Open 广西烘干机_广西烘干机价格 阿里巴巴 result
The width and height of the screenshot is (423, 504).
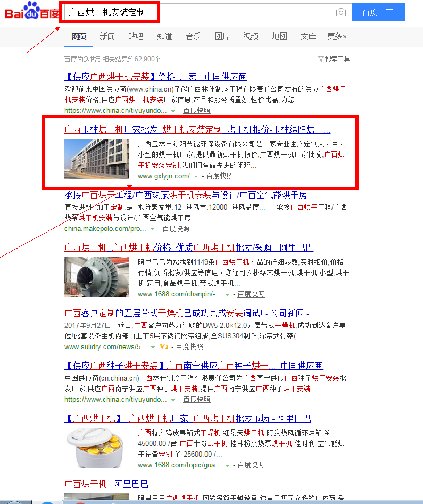(x=189, y=247)
